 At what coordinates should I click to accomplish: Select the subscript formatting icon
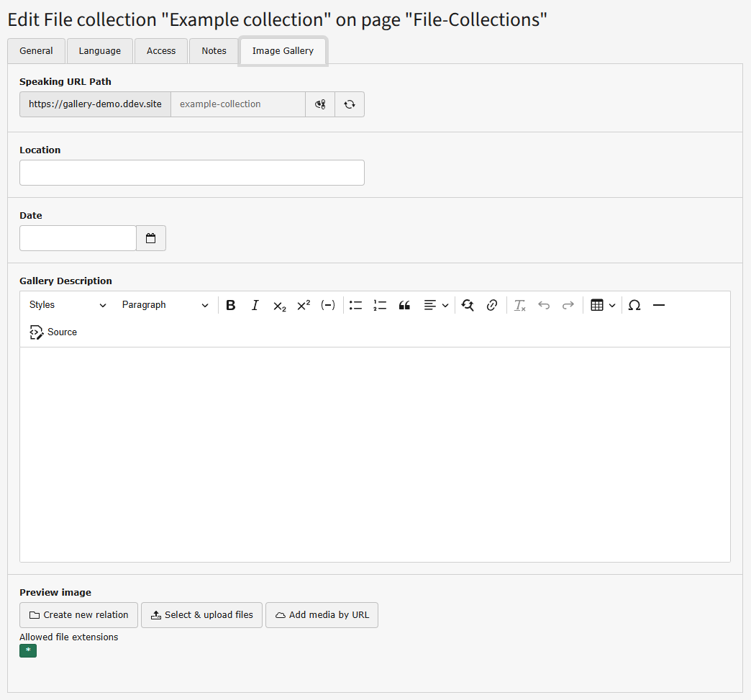point(279,305)
